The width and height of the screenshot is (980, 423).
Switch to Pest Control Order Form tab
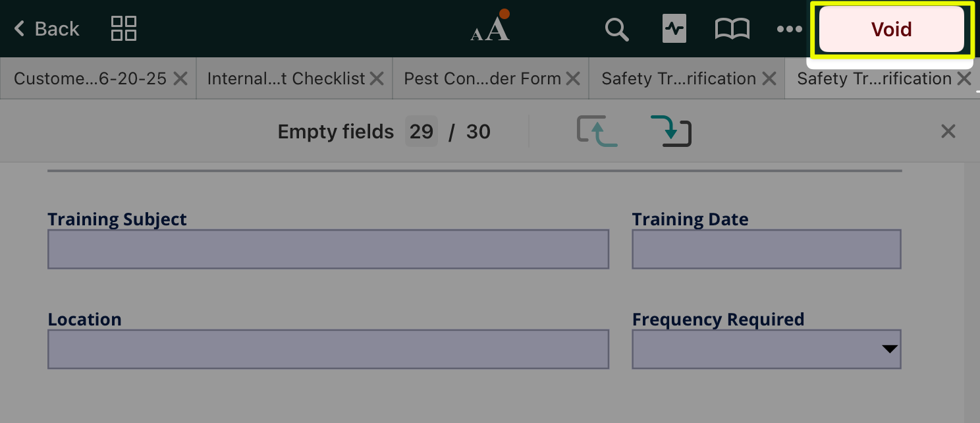482,79
